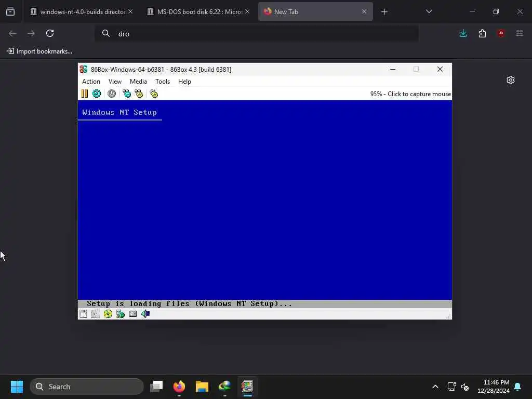The width and height of the screenshot is (532, 399).
Task: Open the 86Box View menu
Action: (115, 82)
